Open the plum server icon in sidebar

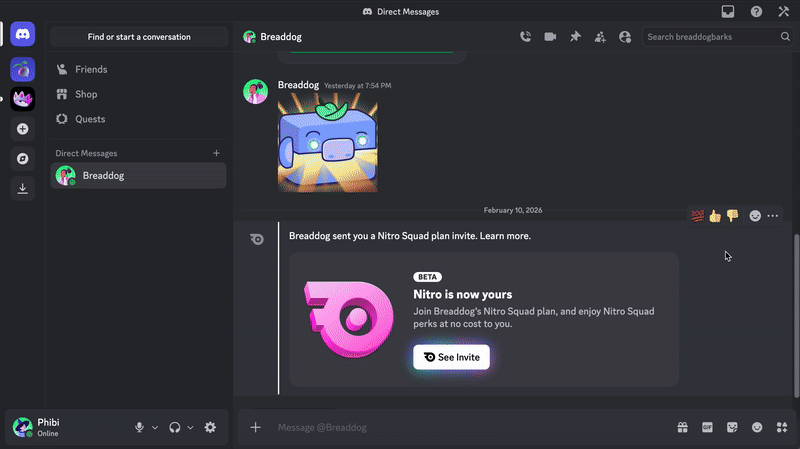[22, 69]
